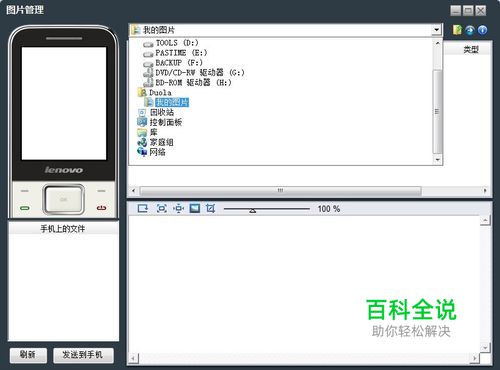The height and width of the screenshot is (370, 500).
Task: Select 网络 in the folder list
Action: pyautogui.click(x=158, y=152)
